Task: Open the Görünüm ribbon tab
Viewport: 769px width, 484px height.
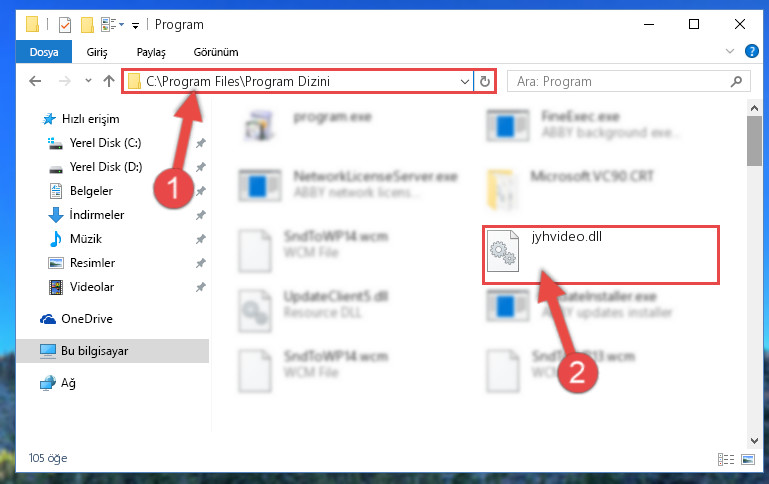Action: [x=216, y=52]
